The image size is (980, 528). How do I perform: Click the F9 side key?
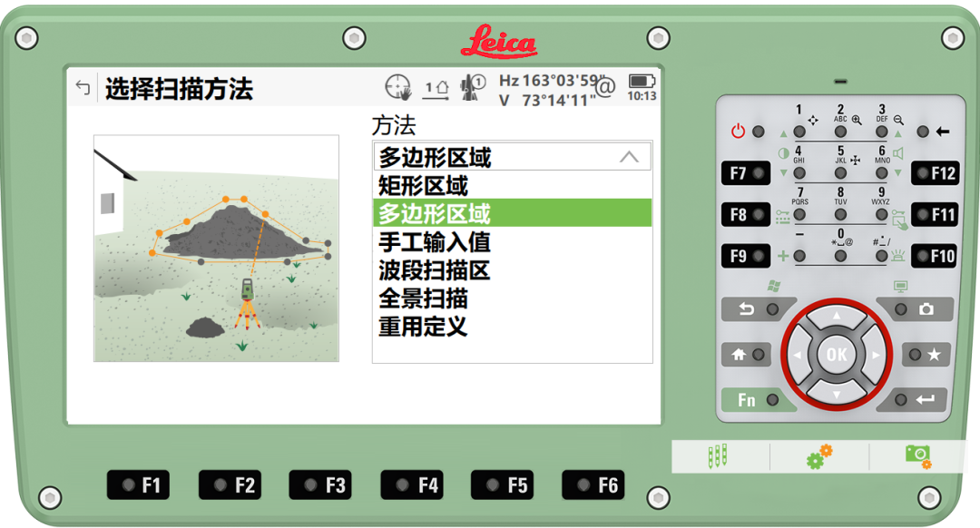point(746,256)
